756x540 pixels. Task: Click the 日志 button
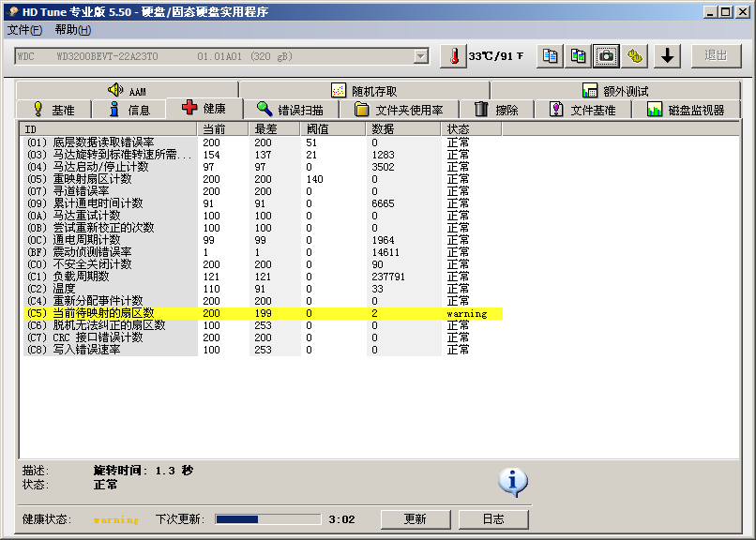pos(493,519)
